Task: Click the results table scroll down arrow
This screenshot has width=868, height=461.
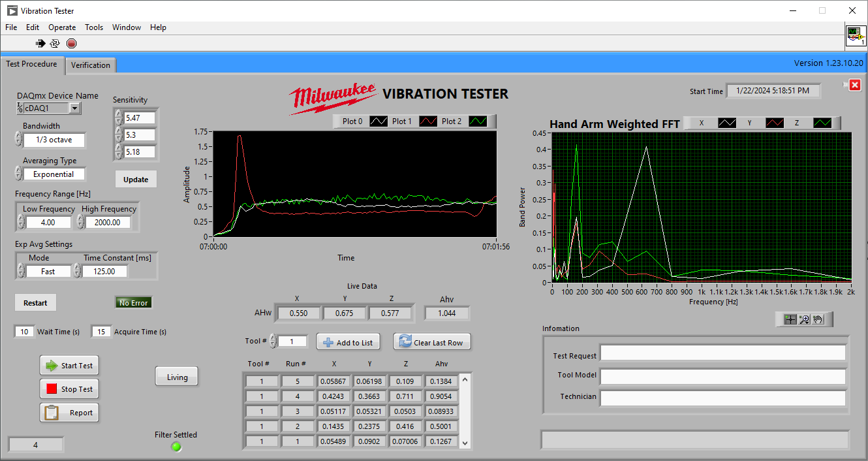Action: click(x=465, y=443)
